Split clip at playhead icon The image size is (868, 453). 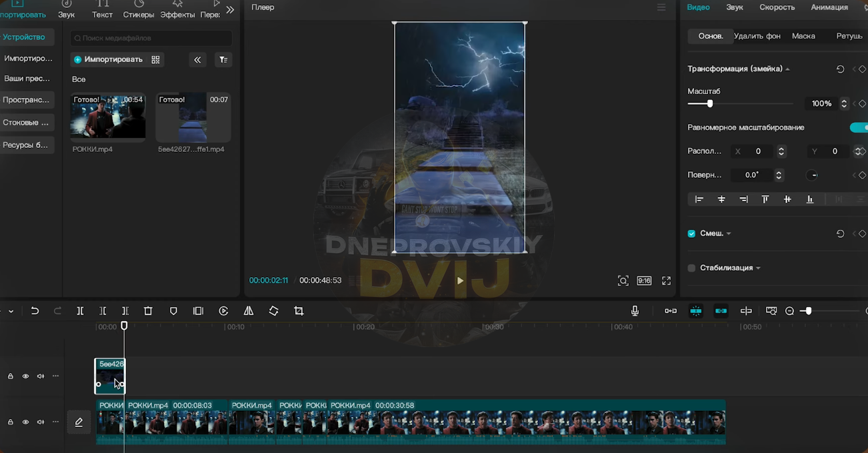click(80, 311)
